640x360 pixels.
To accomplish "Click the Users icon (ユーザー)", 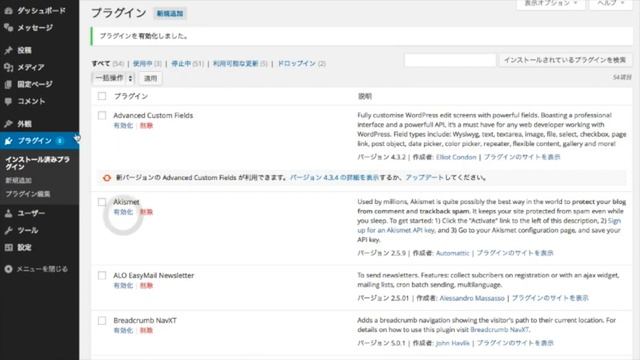I will (8, 213).
